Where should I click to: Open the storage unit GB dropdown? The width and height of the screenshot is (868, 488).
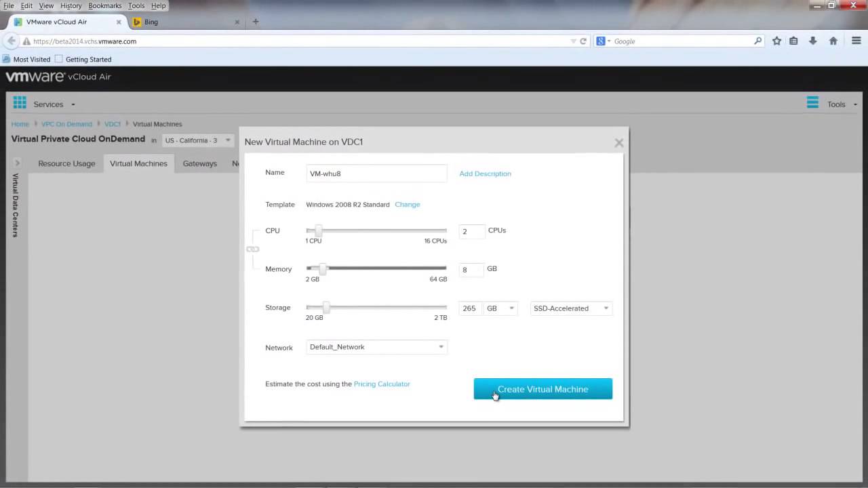pos(500,308)
